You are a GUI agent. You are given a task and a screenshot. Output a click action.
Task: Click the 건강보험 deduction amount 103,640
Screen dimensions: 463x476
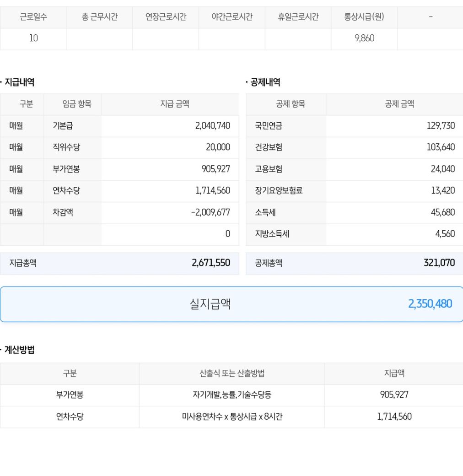(441, 147)
